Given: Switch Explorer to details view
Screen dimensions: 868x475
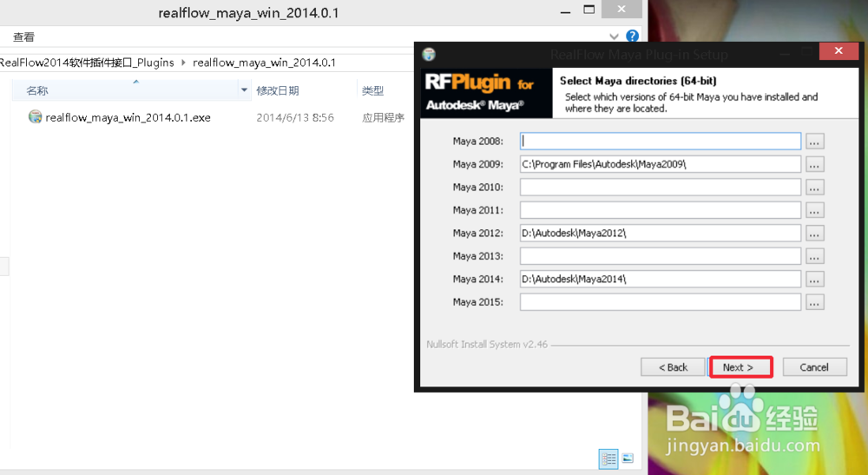Looking at the screenshot, I should [x=608, y=459].
